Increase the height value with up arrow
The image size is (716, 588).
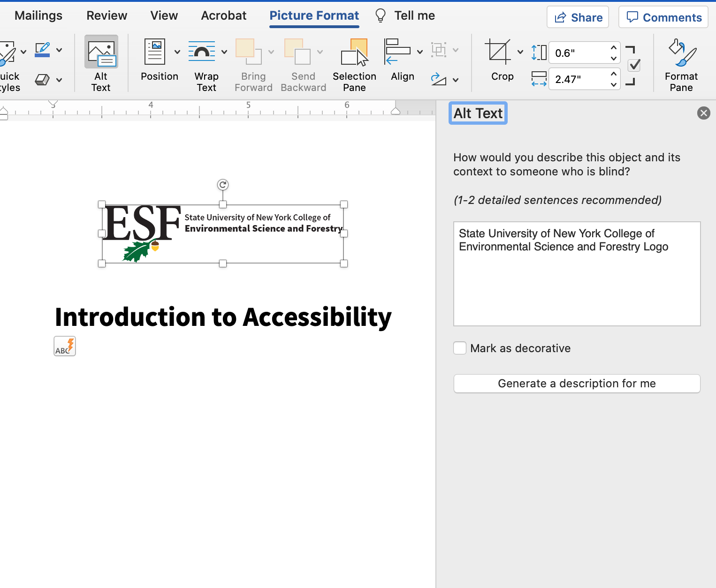[614, 47]
